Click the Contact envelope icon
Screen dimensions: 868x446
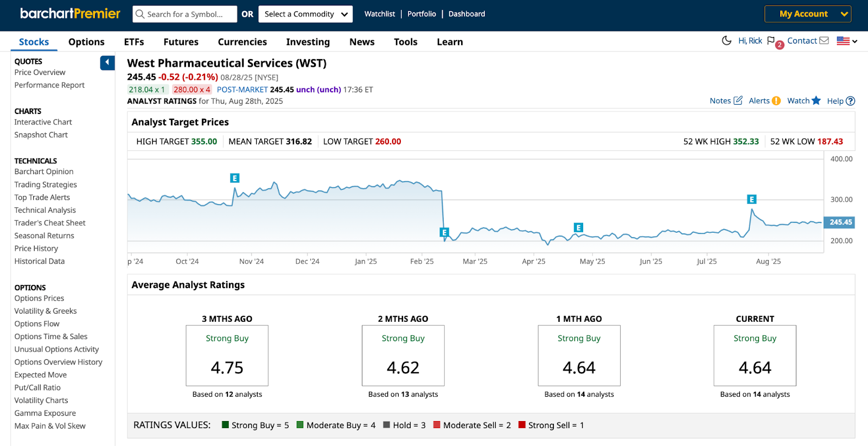[824, 41]
